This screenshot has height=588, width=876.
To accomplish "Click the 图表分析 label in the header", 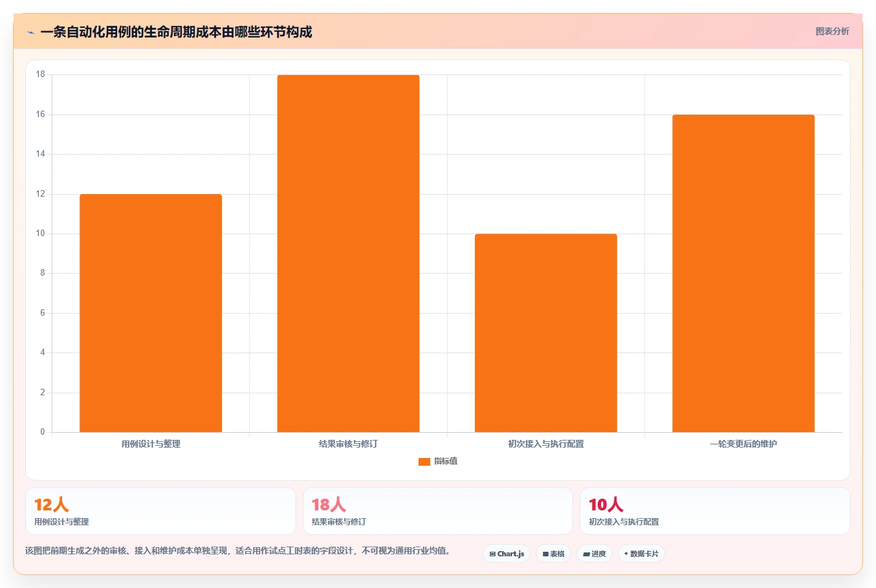I will [832, 31].
